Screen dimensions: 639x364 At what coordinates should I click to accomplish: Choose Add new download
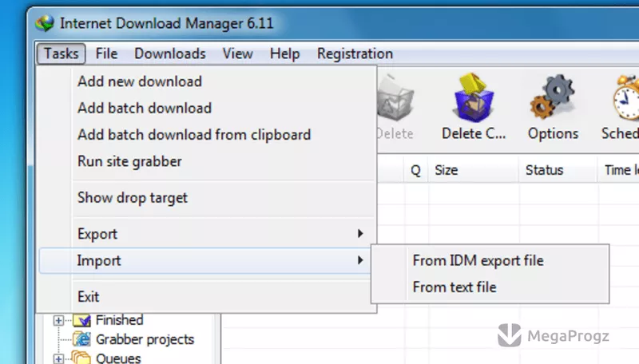[x=207, y=81]
